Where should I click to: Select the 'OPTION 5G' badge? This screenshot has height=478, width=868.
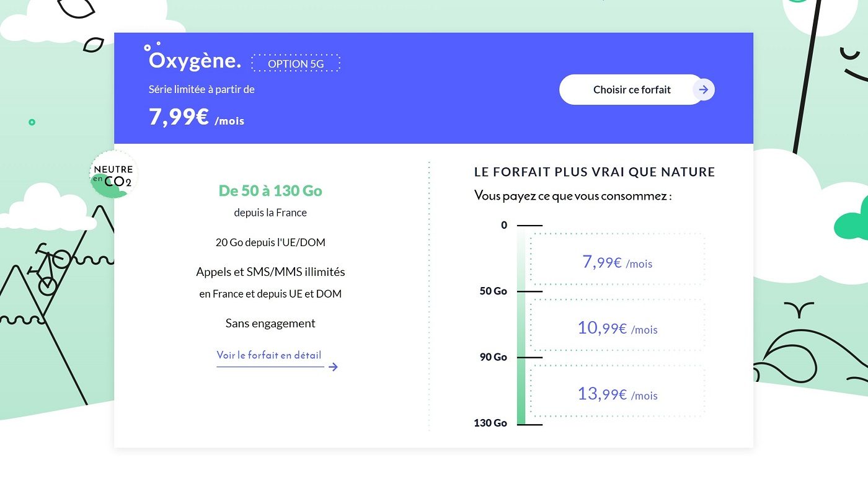(x=296, y=63)
